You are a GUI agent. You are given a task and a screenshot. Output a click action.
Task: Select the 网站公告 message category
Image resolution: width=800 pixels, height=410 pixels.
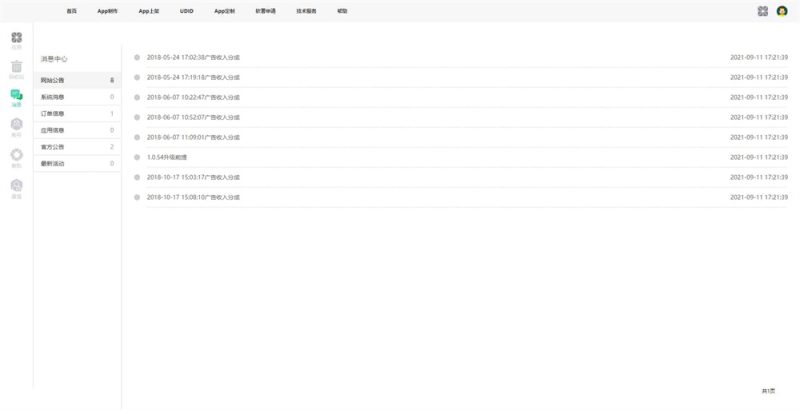coord(78,81)
